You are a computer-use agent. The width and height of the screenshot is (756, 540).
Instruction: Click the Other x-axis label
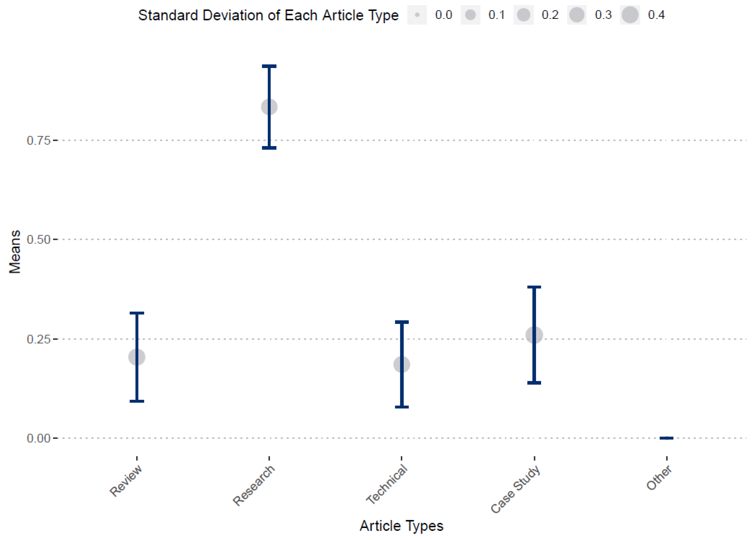659,478
